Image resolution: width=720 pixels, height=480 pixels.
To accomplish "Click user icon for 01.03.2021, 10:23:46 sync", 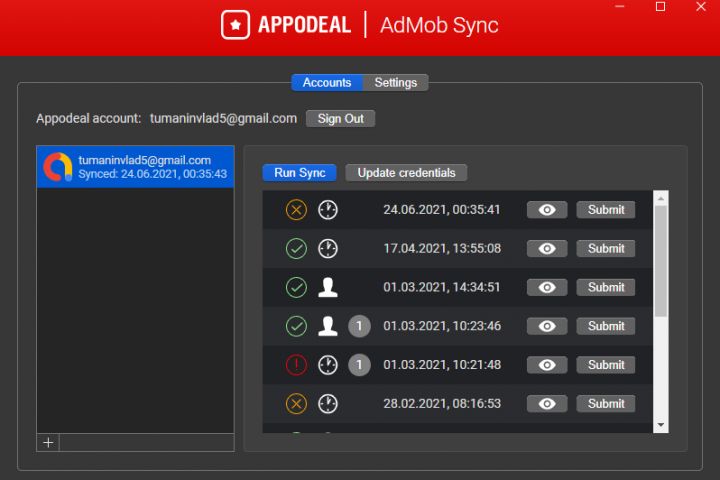I will (x=328, y=326).
